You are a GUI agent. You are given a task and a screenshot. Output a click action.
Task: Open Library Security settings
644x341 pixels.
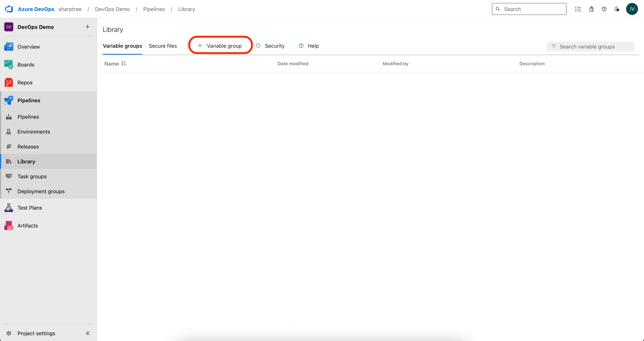(270, 46)
